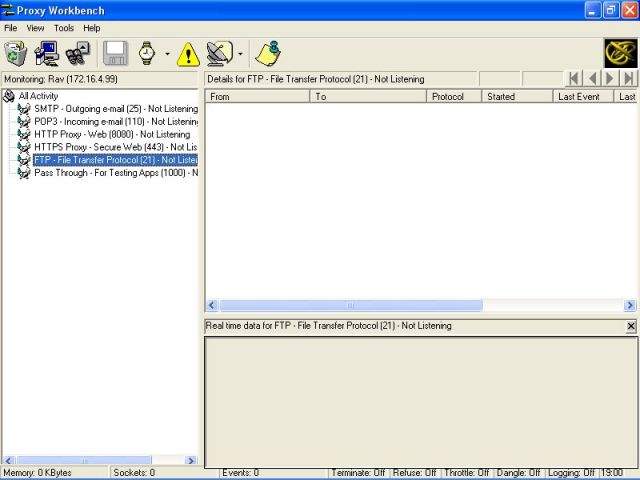Click details list horizontal scrollbar right arrow
The image size is (640, 480).
coord(630,305)
